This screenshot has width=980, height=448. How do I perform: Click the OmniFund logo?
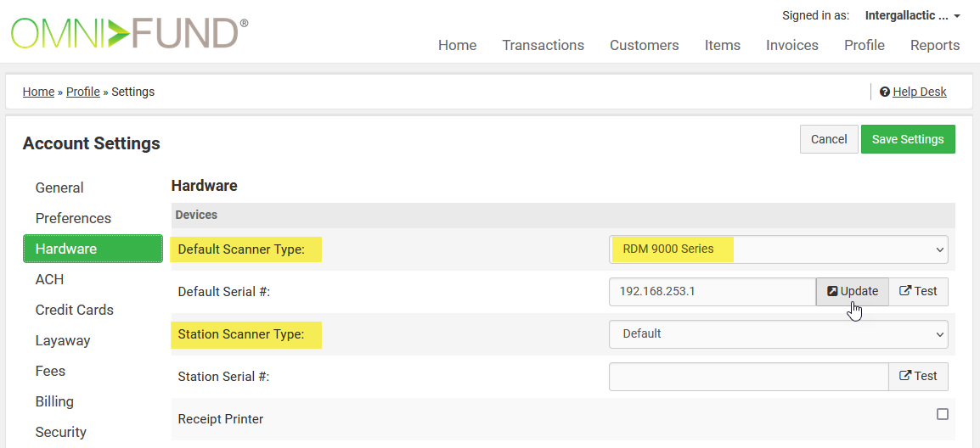tap(129, 32)
